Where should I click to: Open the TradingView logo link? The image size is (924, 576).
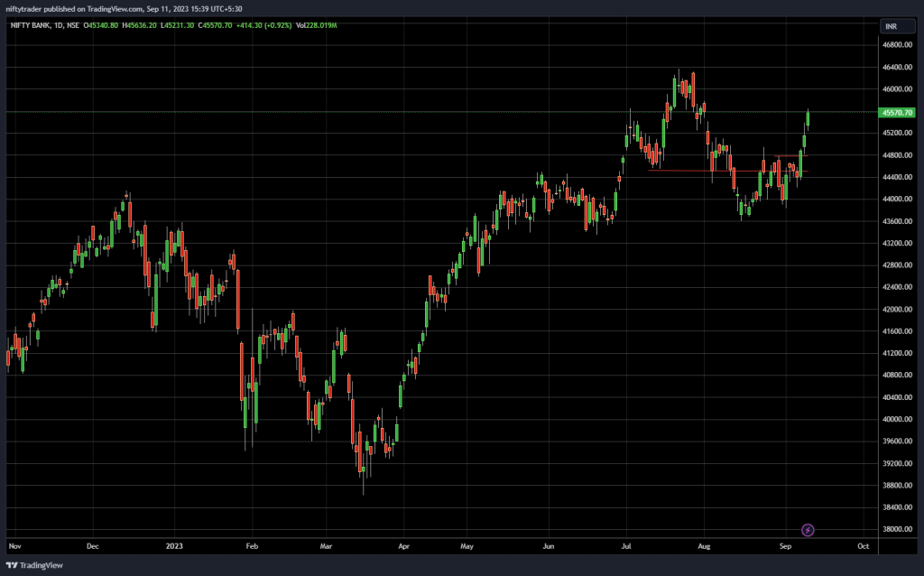click(34, 565)
